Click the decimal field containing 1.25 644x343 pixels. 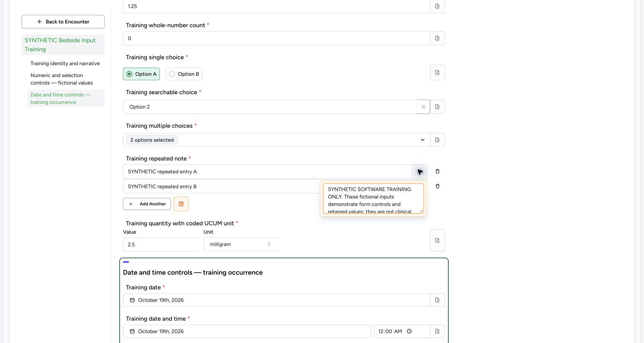coord(277,6)
